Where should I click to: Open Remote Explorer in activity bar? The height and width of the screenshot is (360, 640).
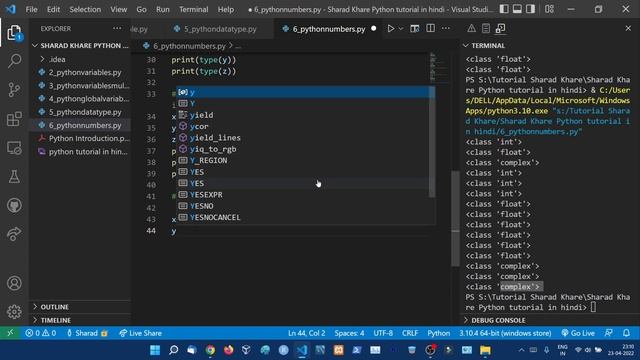click(x=14, y=148)
